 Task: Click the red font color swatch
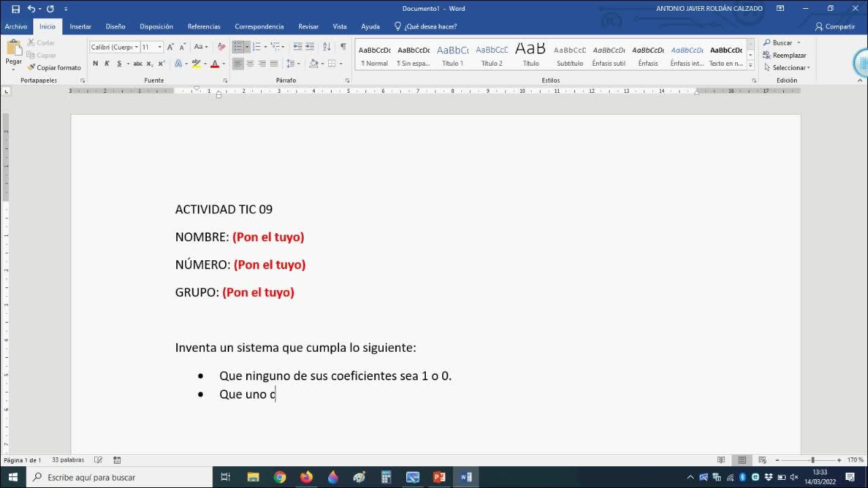click(214, 64)
